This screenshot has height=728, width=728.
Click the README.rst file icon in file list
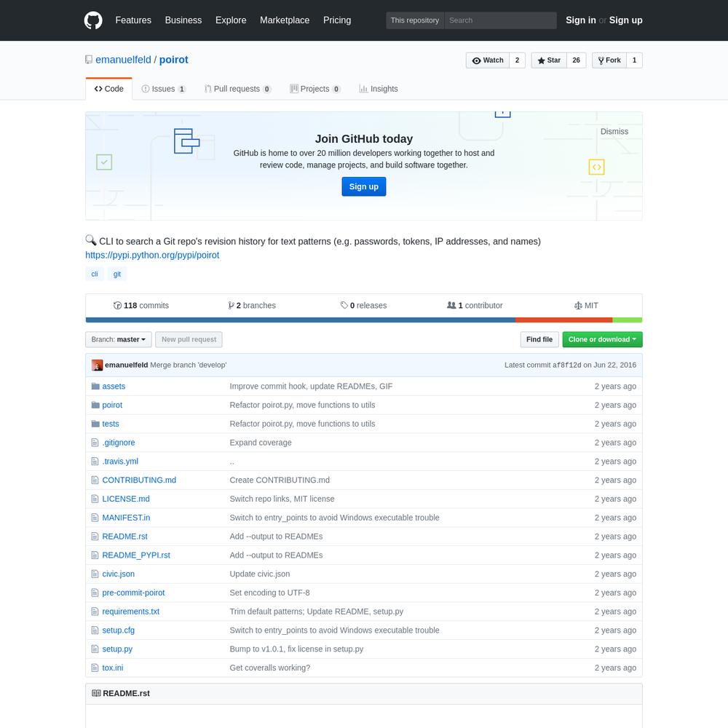coord(95,537)
